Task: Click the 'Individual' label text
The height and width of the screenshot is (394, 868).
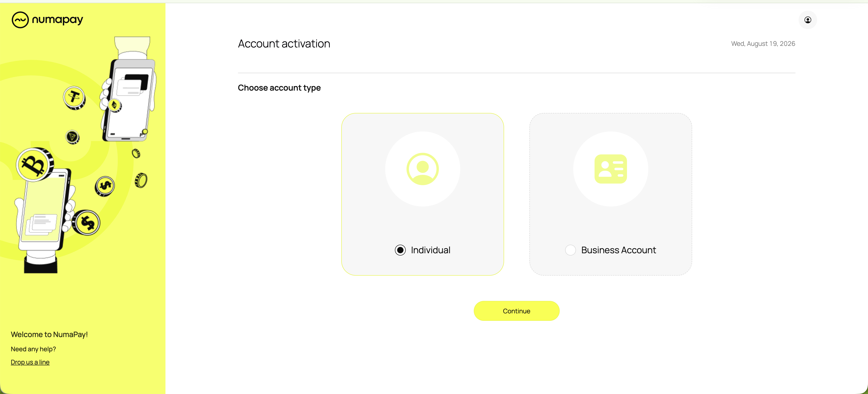Action: [x=431, y=250]
